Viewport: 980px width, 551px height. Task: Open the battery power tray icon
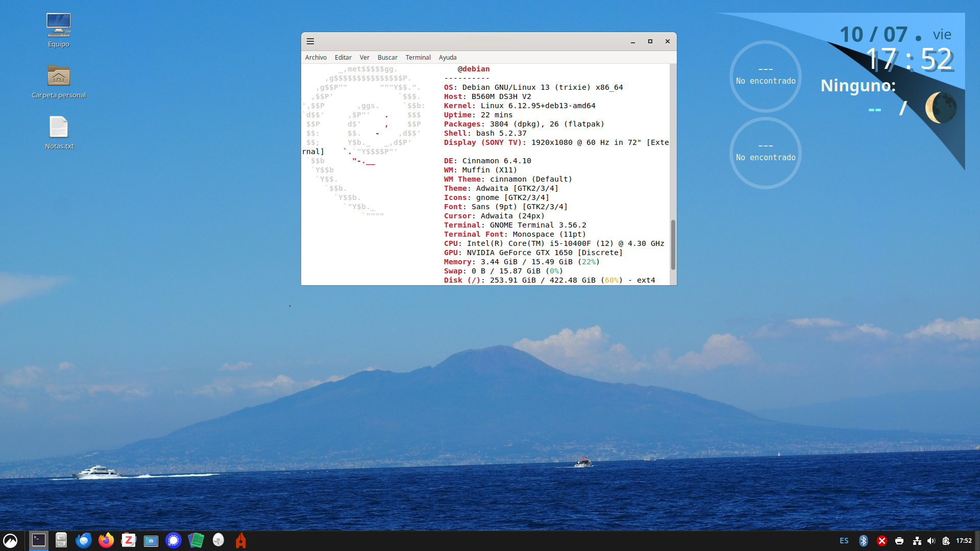click(x=946, y=541)
